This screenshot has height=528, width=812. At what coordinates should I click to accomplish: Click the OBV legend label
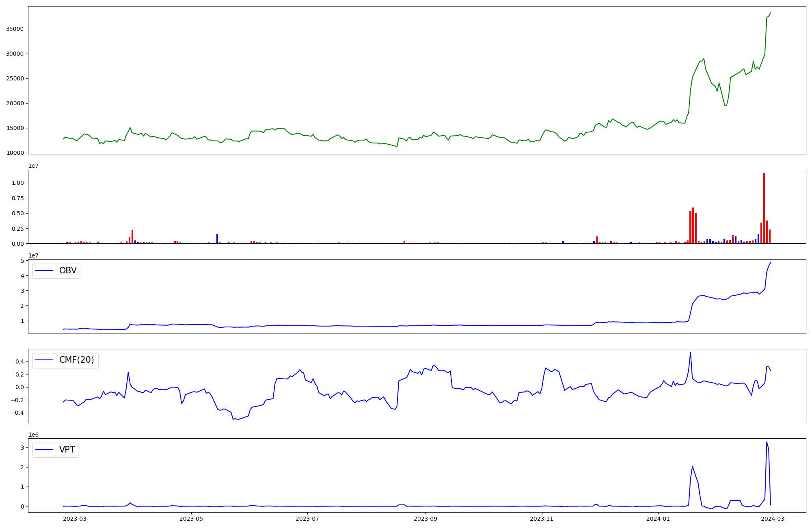click(x=68, y=271)
